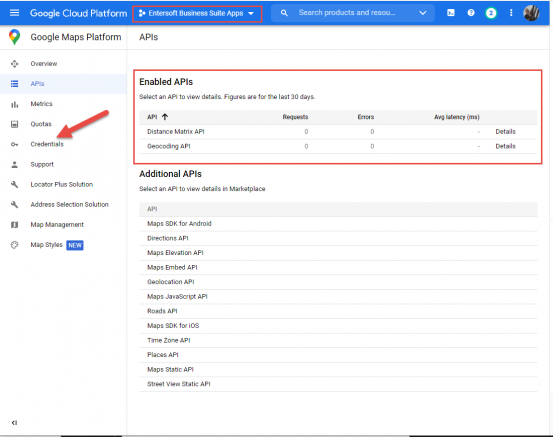Click the Support person icon
The width and height of the screenshot is (553, 437).
click(x=14, y=164)
